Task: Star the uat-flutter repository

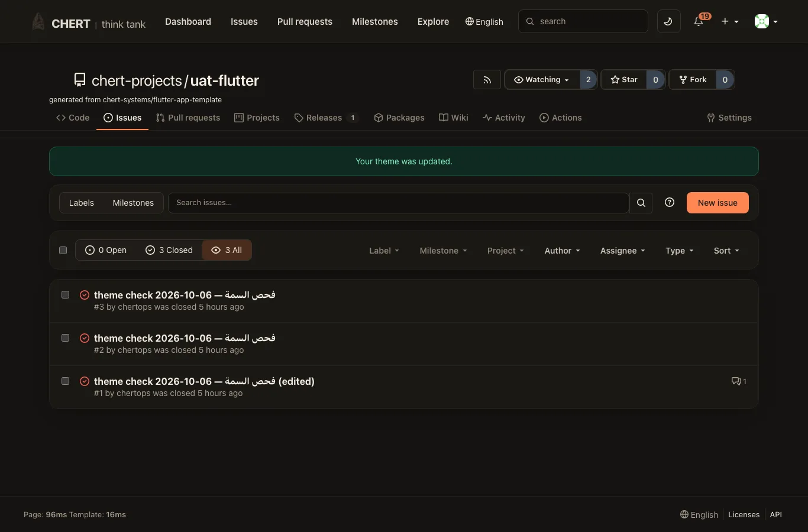Action: coord(624,80)
